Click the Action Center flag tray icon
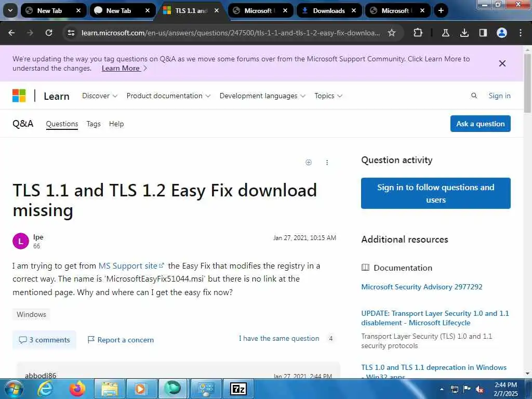This screenshot has height=399, width=532. [467, 389]
